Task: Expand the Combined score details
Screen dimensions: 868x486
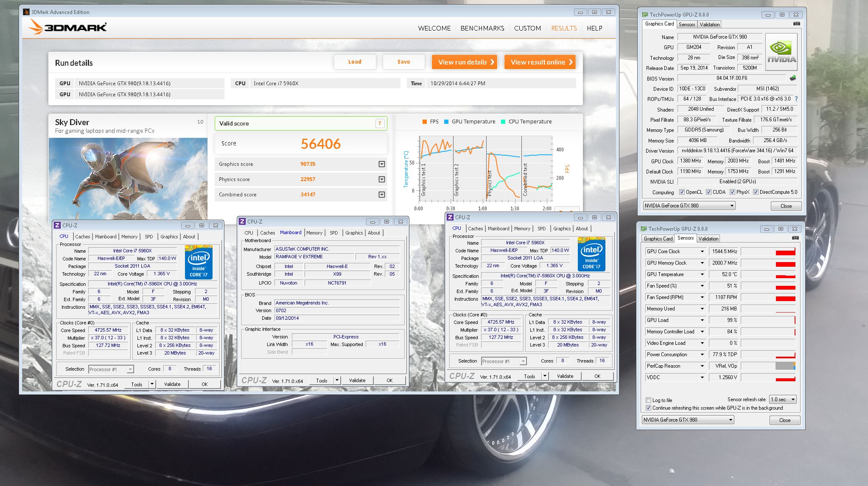Action: coord(382,195)
